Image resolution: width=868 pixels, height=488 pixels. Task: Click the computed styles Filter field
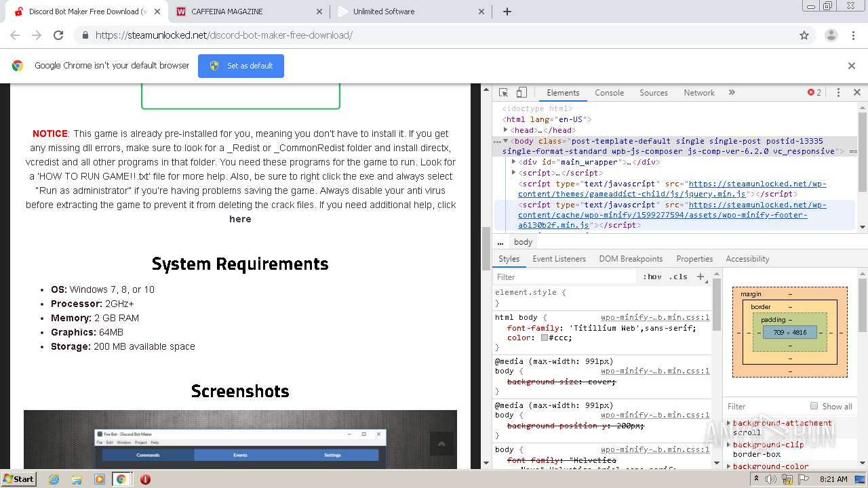point(765,406)
